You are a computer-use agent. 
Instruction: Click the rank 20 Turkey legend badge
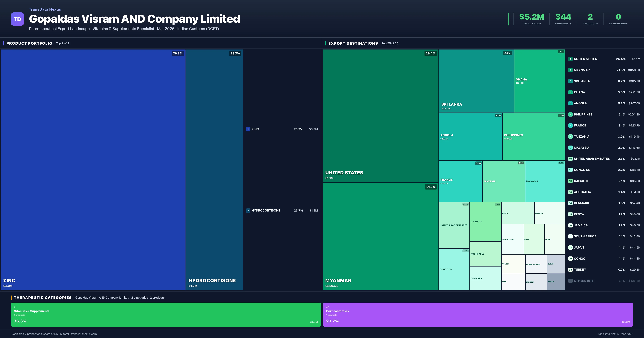click(x=570, y=270)
